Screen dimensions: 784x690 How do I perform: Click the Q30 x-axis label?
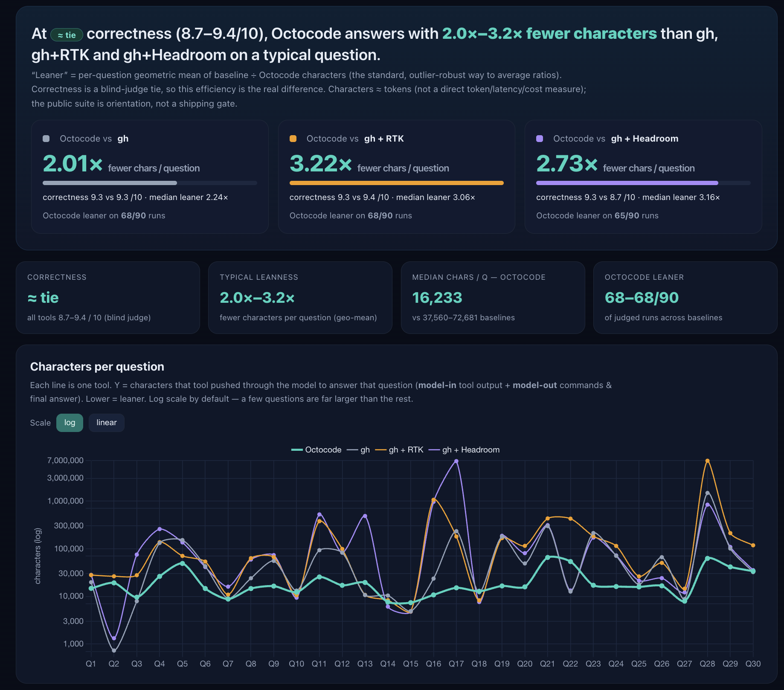[753, 664]
